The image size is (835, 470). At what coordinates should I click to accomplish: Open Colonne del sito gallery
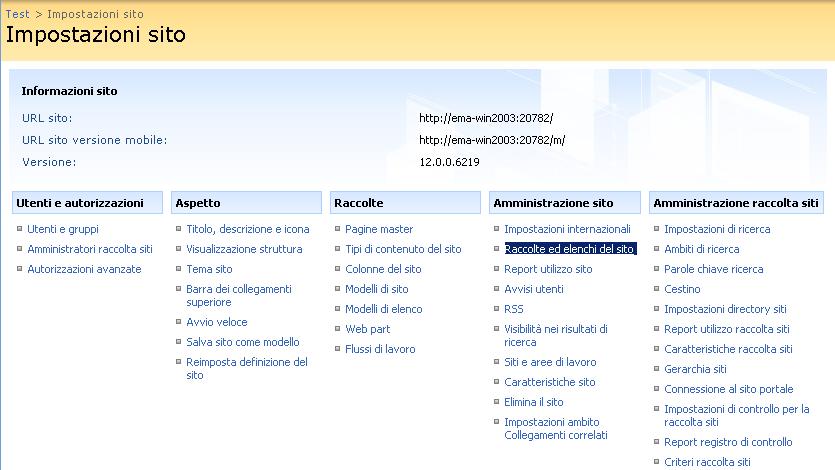pyautogui.click(x=383, y=269)
